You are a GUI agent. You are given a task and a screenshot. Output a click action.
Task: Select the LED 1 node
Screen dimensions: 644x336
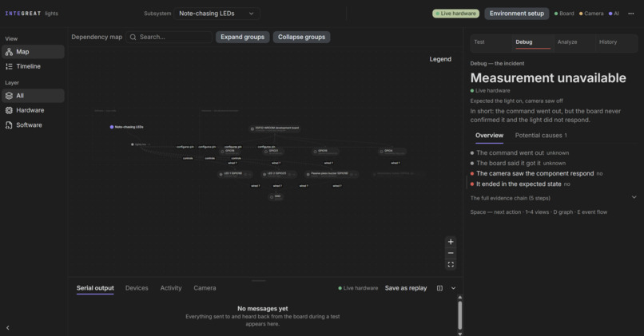click(236, 174)
